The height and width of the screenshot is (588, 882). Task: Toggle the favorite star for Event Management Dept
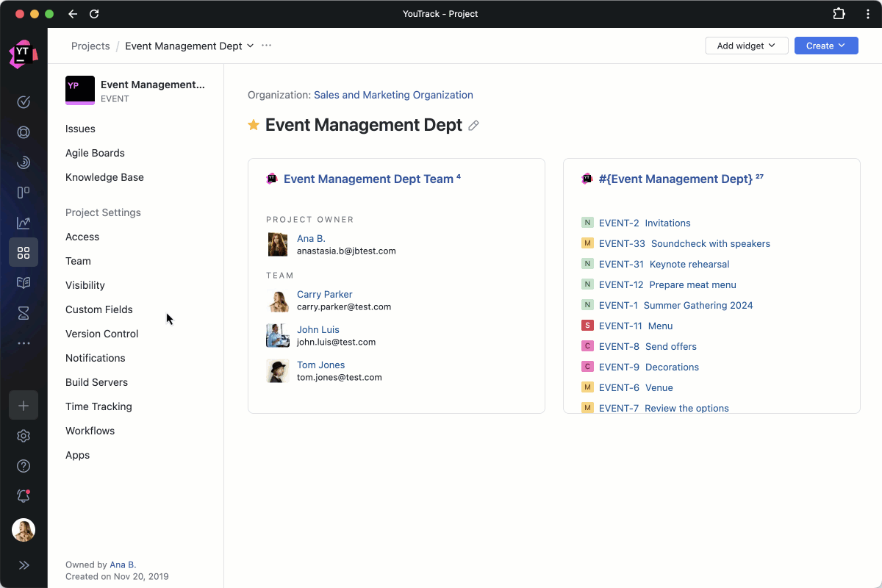tap(254, 125)
